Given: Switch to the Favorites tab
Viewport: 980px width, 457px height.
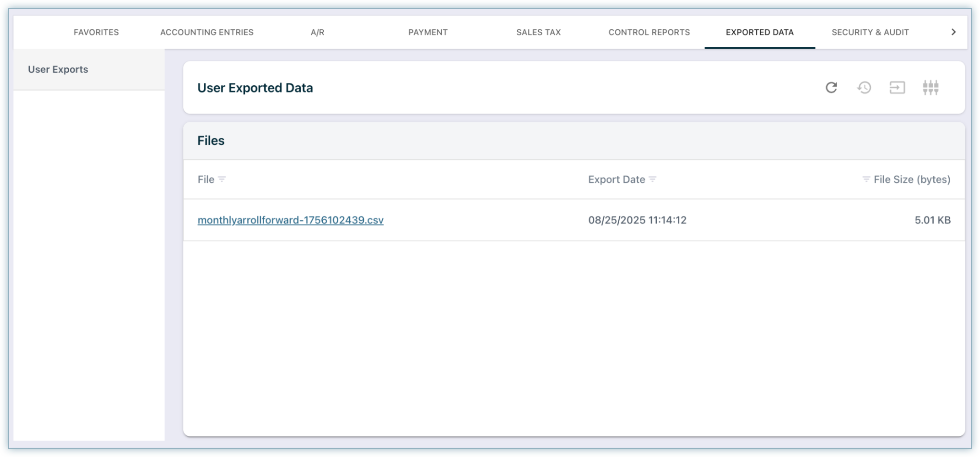Looking at the screenshot, I should click(x=96, y=32).
